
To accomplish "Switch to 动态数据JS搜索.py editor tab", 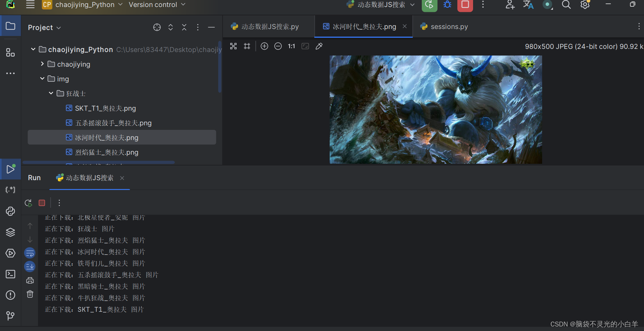I will point(269,27).
